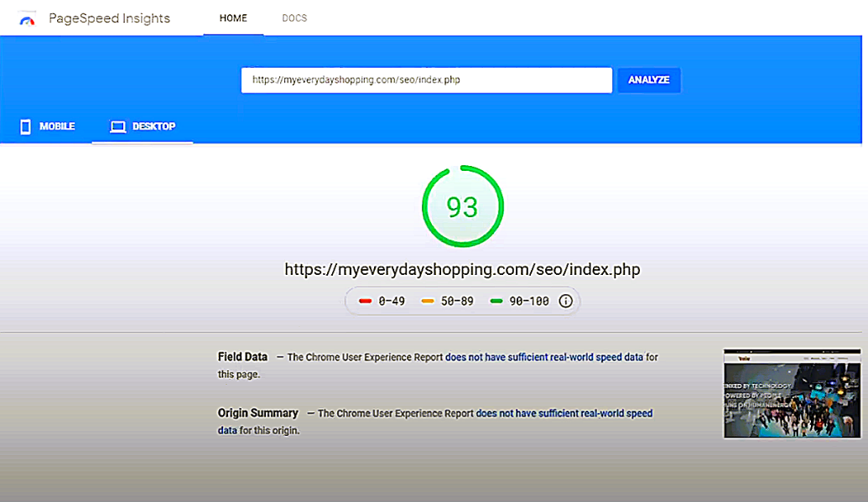Click the circular 93 score gauge

click(462, 205)
